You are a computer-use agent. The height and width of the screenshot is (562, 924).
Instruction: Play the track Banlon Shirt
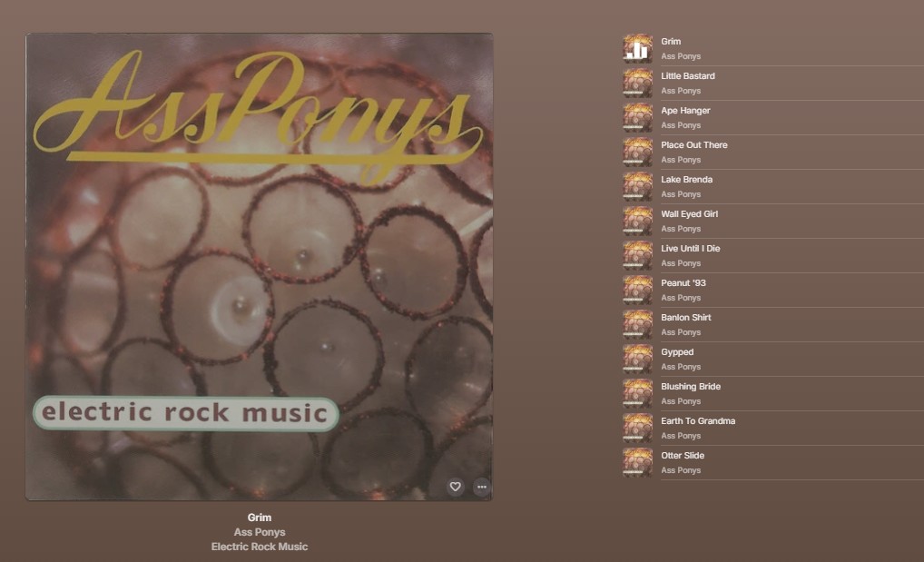[x=686, y=317]
